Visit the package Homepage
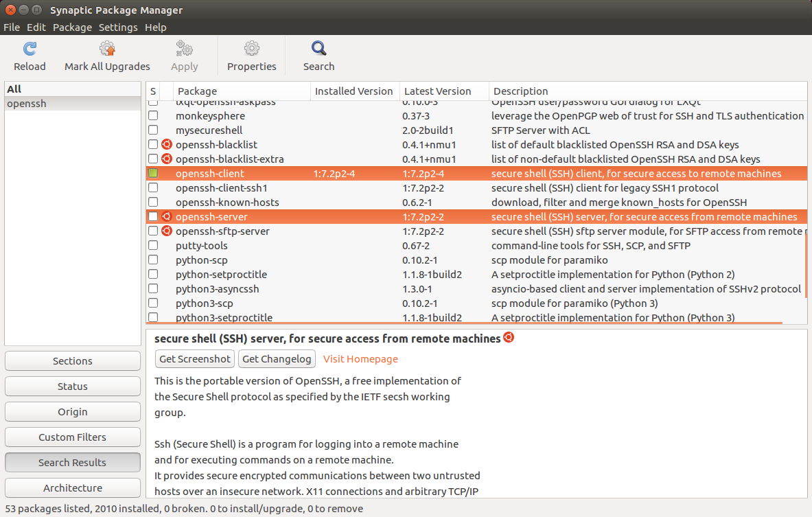 point(360,358)
